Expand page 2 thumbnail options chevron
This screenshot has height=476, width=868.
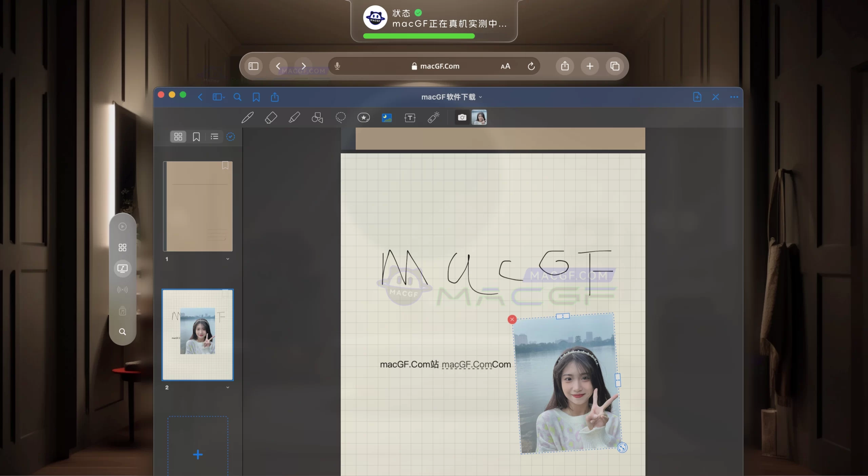coord(228,387)
